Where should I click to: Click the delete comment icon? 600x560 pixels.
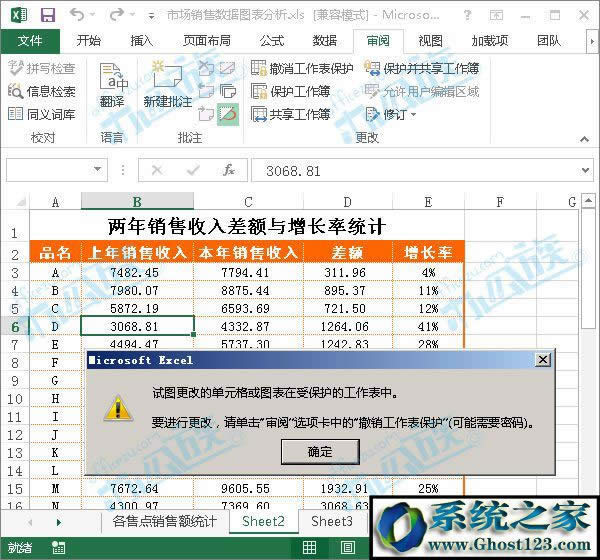tap(206, 68)
